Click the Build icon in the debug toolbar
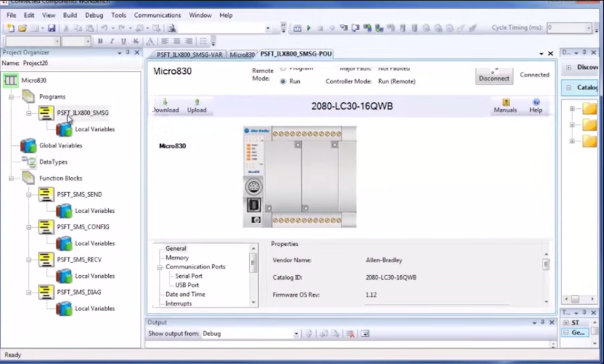The width and height of the screenshot is (604, 364). click(297, 28)
